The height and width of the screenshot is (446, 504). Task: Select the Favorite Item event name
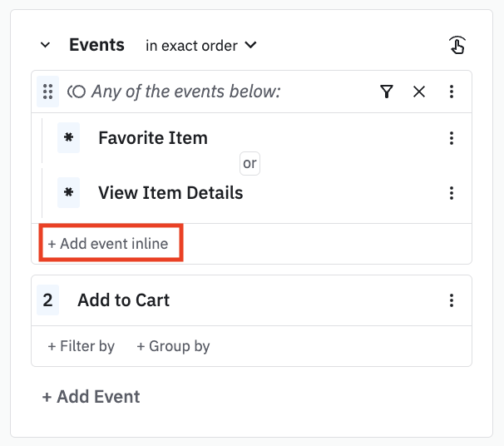coord(153,138)
